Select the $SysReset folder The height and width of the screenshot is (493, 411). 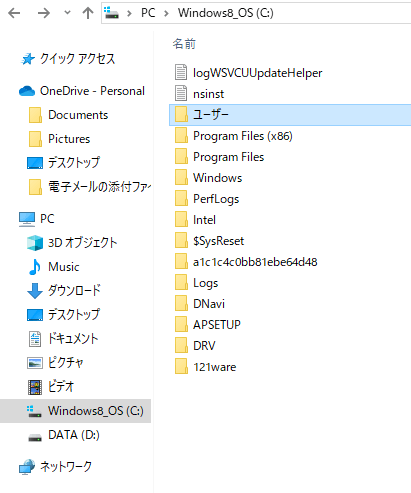point(218,241)
